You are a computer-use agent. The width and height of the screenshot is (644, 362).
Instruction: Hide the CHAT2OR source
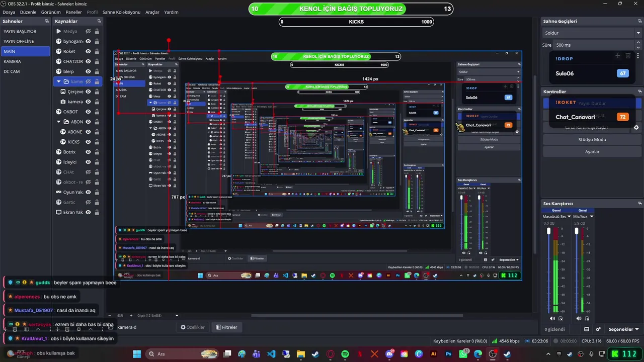click(x=88, y=61)
